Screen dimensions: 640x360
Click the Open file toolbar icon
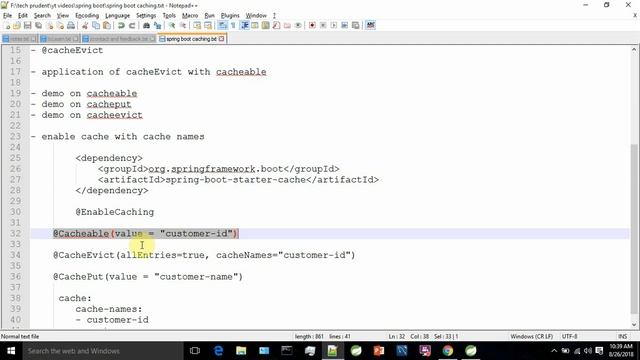click(17, 25)
